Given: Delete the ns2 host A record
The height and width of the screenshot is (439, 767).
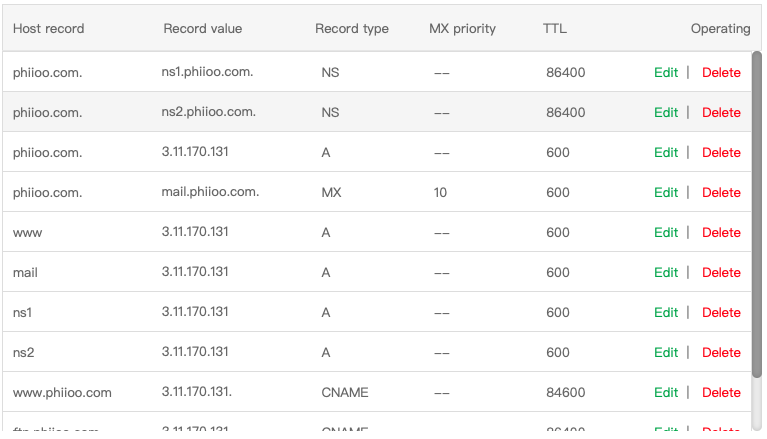Looking at the screenshot, I should 721,352.
